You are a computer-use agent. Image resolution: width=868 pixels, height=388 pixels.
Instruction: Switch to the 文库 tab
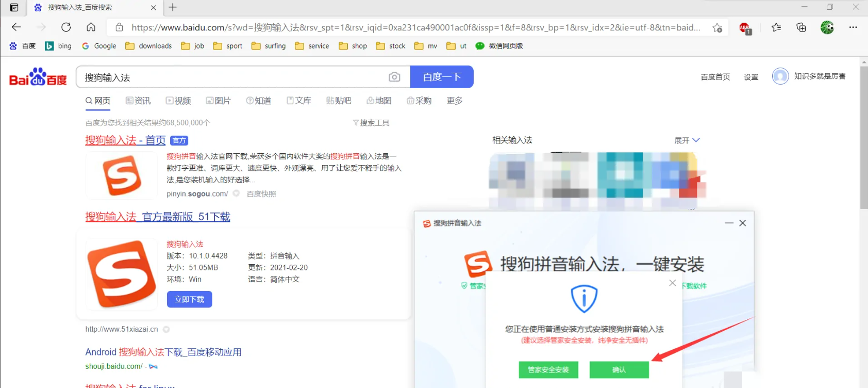299,101
